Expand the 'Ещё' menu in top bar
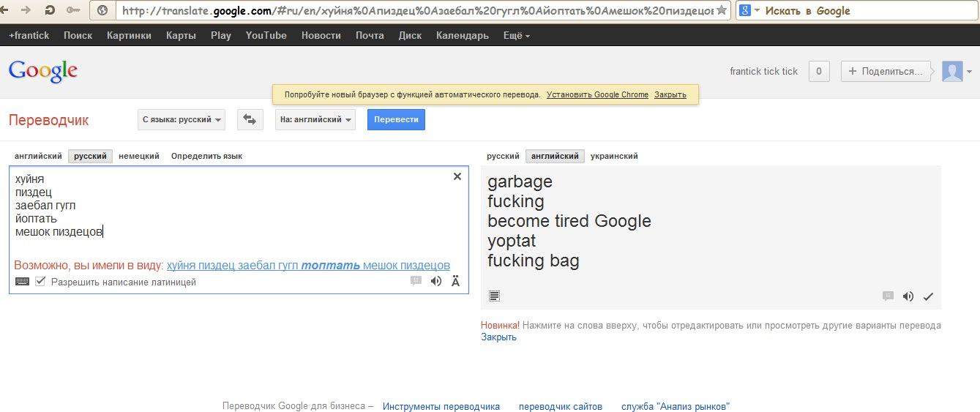980x412 pixels. click(x=517, y=35)
